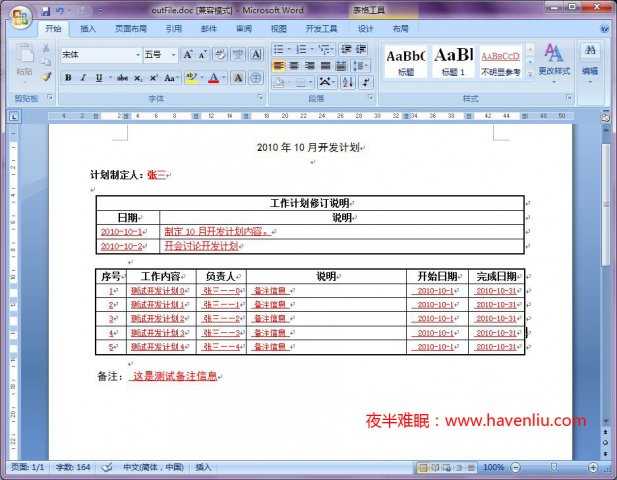Screen dimensions: 617x480
Task: Toggle Strikethrough abc formatting
Action: pos(122,78)
